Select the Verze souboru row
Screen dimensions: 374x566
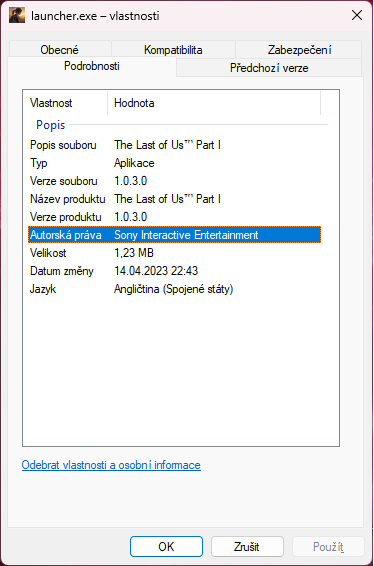click(174, 181)
